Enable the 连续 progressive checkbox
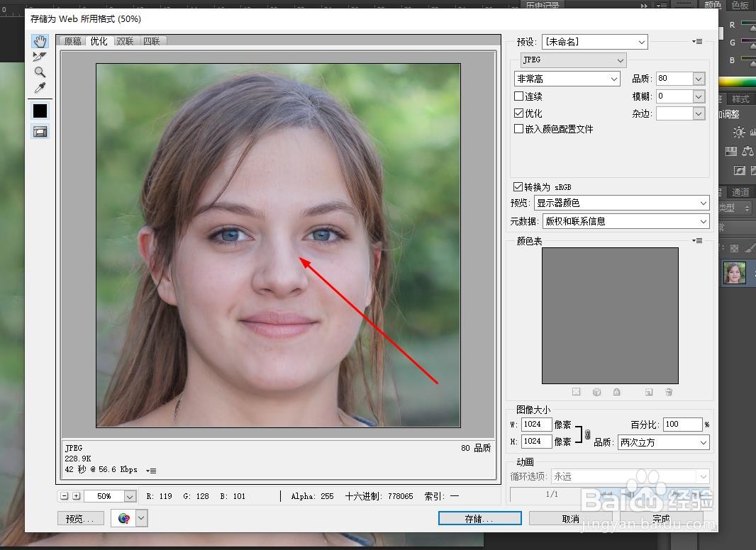756x550 pixels. [x=519, y=96]
